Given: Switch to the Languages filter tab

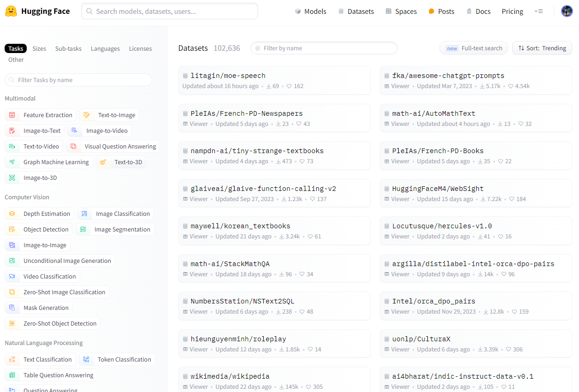Looking at the screenshot, I should 105,49.
